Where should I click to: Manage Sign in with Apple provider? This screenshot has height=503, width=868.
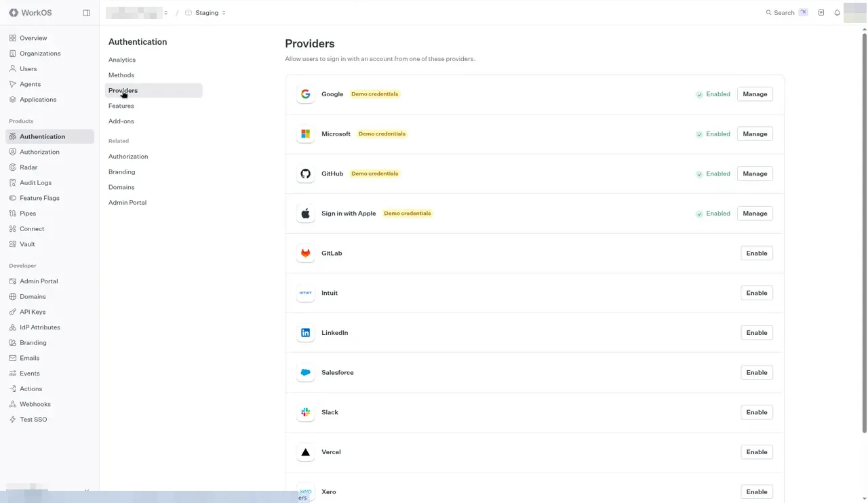pos(755,214)
